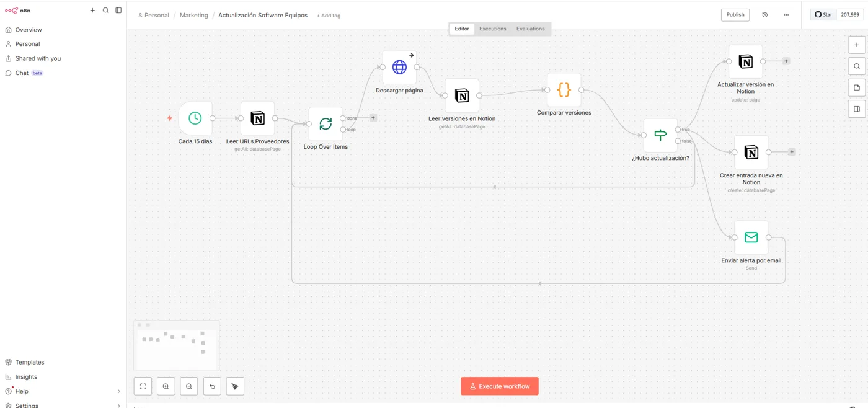868x408 pixels.
Task: Select the Enviar alerta por email node
Action: click(751, 237)
